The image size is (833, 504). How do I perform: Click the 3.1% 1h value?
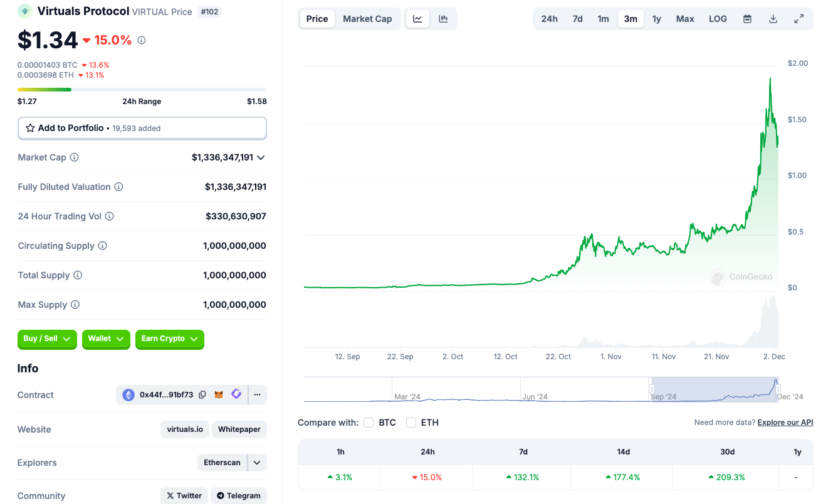point(340,477)
